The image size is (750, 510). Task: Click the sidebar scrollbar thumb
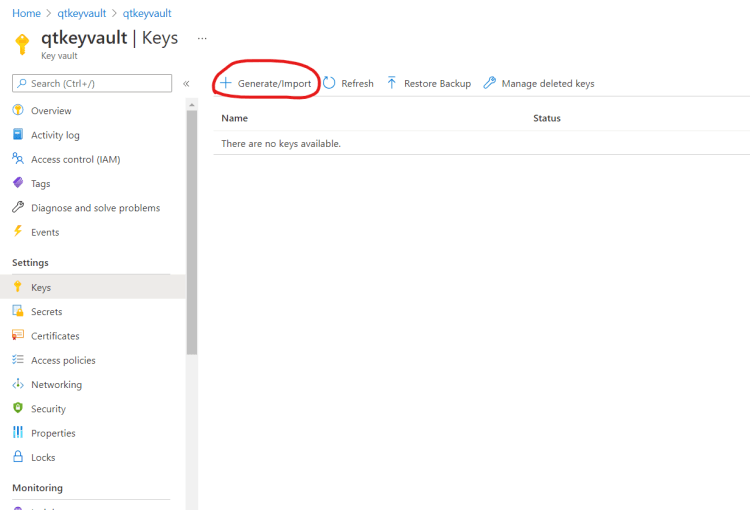[x=192, y=233]
